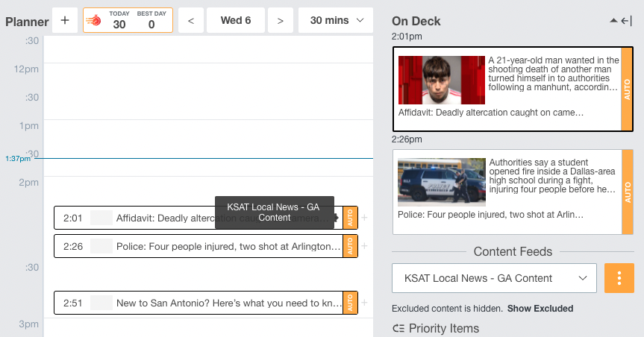
Task: Expand the Priority Items section
Action: [x=437, y=328]
